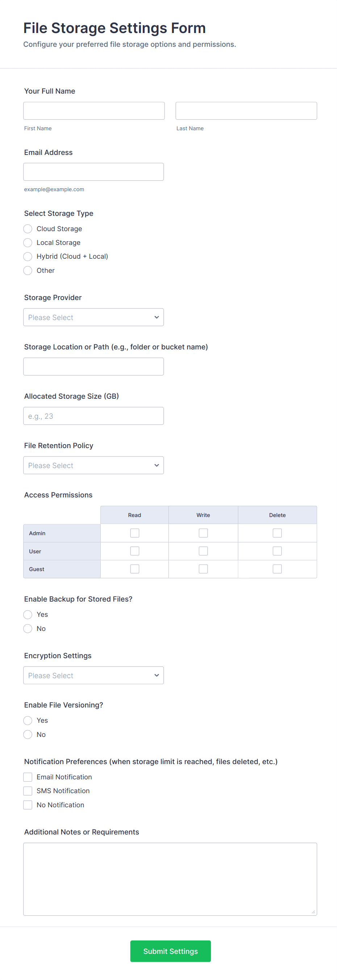Select the Cloud Storage radio option
The image size is (337, 980).
pyautogui.click(x=28, y=229)
